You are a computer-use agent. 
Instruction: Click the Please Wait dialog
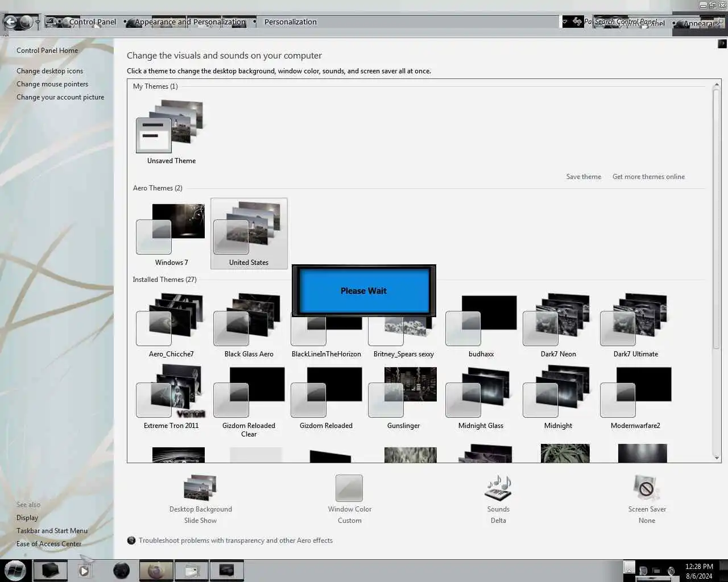[364, 290]
